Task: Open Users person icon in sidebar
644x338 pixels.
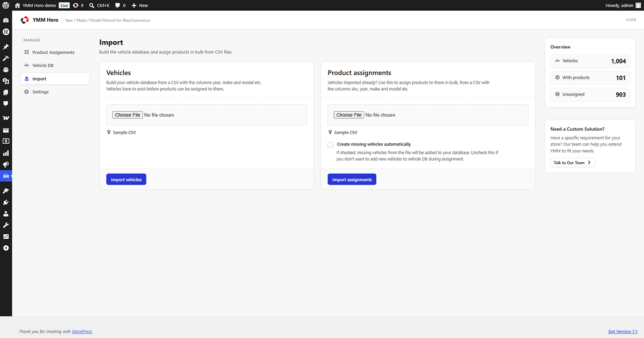Action: pyautogui.click(x=6, y=214)
